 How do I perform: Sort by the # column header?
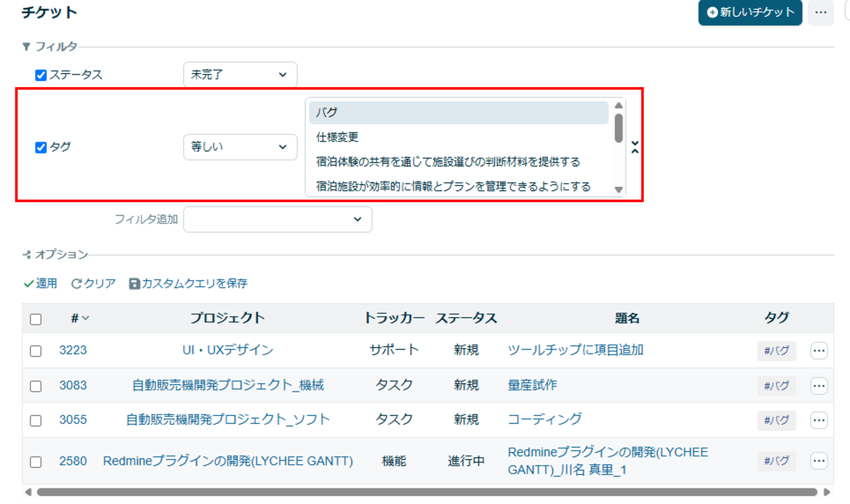(80, 318)
